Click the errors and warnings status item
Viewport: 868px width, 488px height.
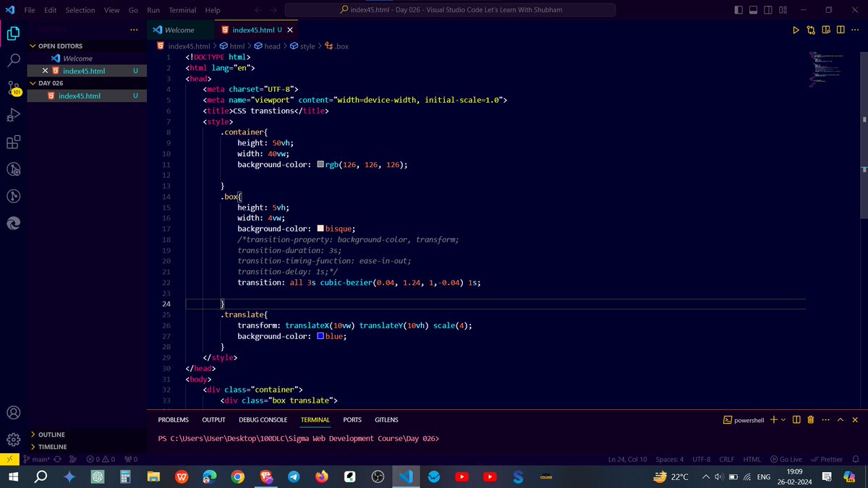(101, 459)
